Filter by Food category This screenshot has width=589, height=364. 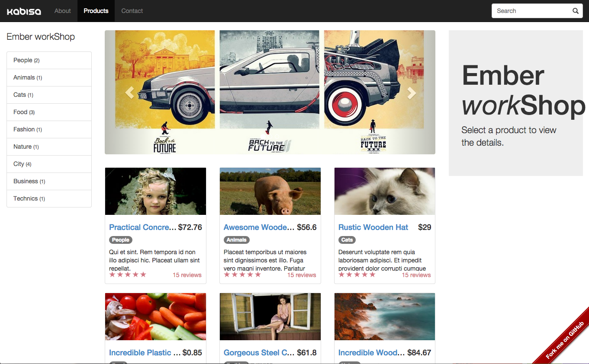(49, 112)
